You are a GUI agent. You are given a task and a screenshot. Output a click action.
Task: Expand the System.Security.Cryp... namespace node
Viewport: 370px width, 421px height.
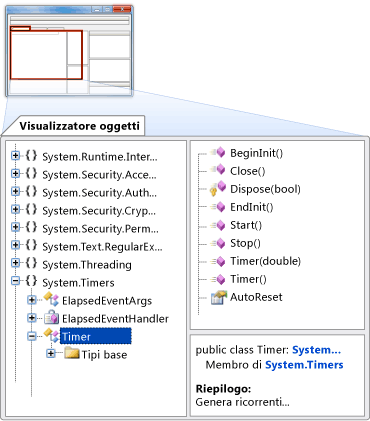coord(15,209)
